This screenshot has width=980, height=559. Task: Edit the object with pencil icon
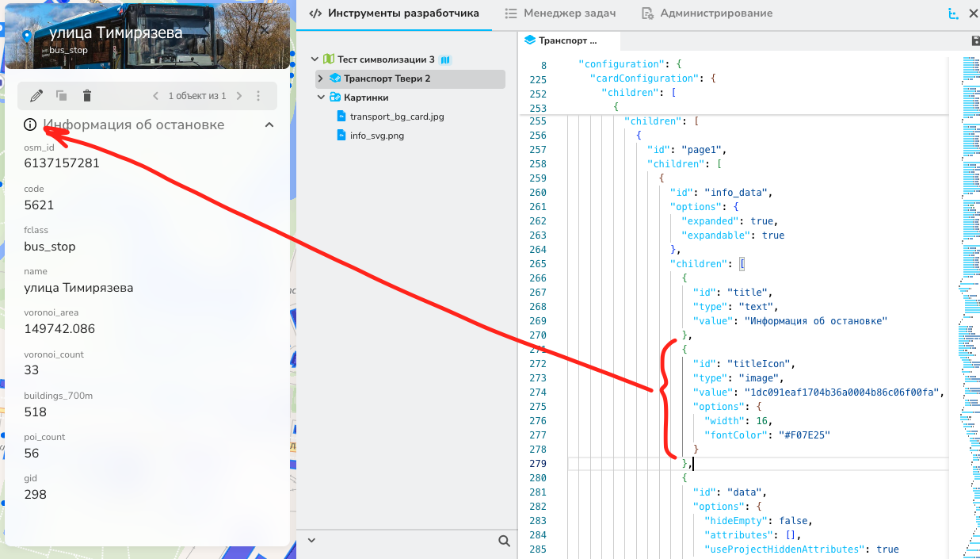(36, 96)
